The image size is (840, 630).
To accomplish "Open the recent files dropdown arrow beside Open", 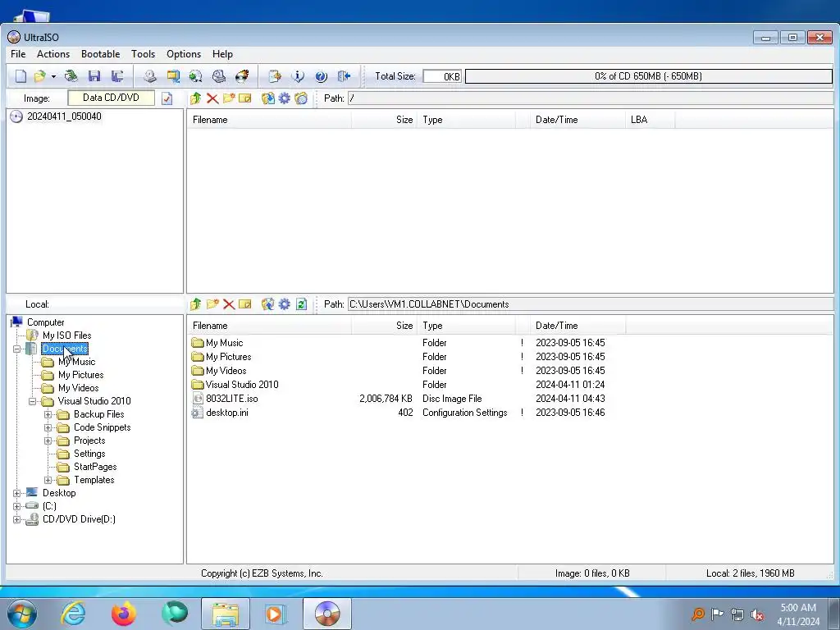I will (x=53, y=76).
